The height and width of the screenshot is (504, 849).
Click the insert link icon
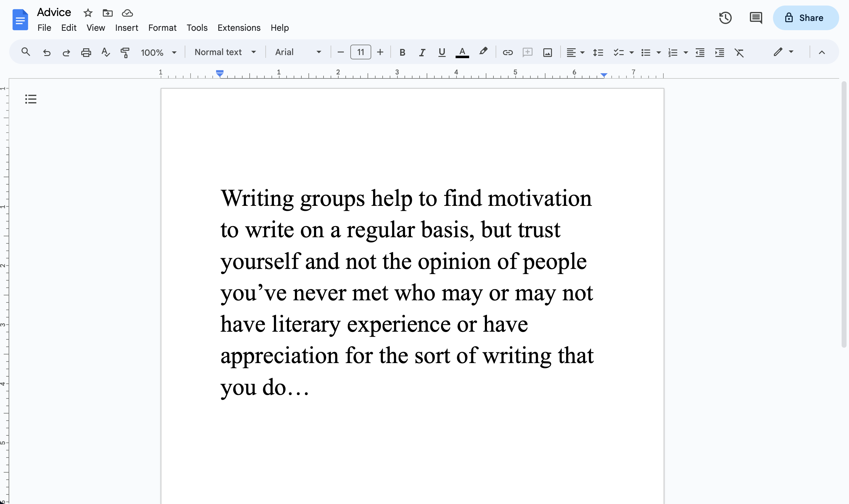(507, 52)
